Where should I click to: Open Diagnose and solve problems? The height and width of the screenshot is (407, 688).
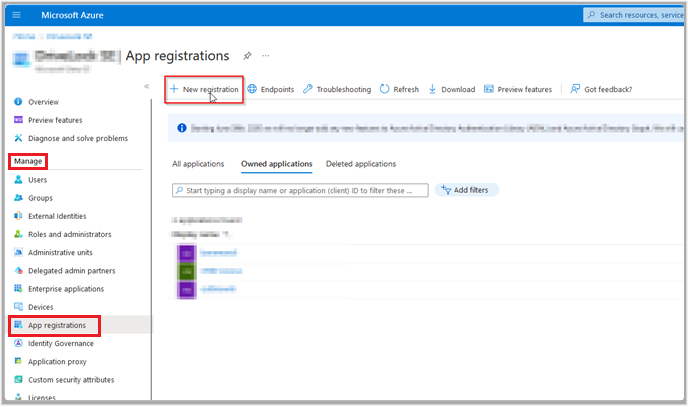pyautogui.click(x=78, y=138)
